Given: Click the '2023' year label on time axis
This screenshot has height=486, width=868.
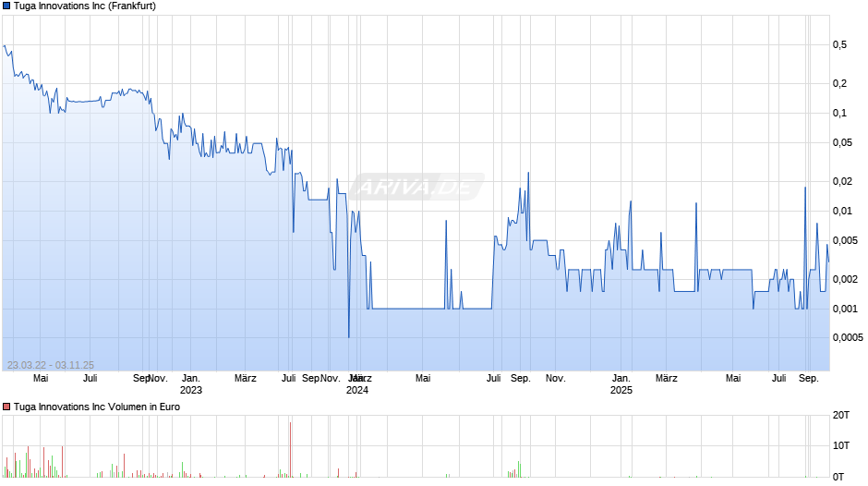Looking at the screenshot, I should 191,390.
